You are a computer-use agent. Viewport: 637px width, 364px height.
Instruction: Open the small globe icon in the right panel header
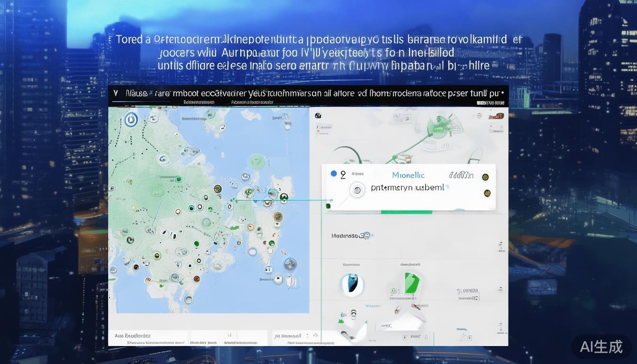[x=318, y=115]
